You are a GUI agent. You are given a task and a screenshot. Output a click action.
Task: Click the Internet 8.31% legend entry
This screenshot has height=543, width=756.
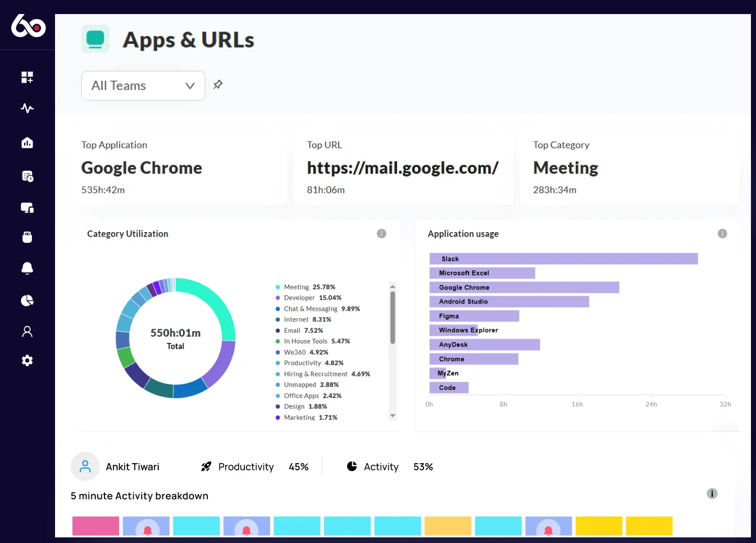click(303, 319)
